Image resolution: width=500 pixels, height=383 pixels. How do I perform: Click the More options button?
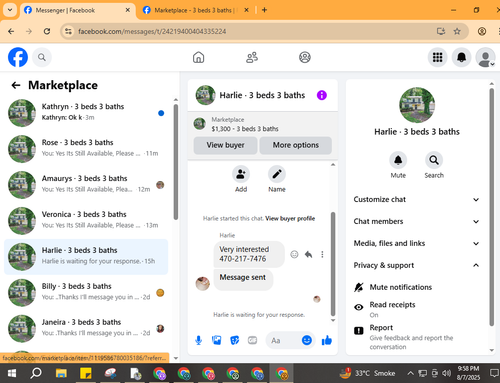click(296, 145)
